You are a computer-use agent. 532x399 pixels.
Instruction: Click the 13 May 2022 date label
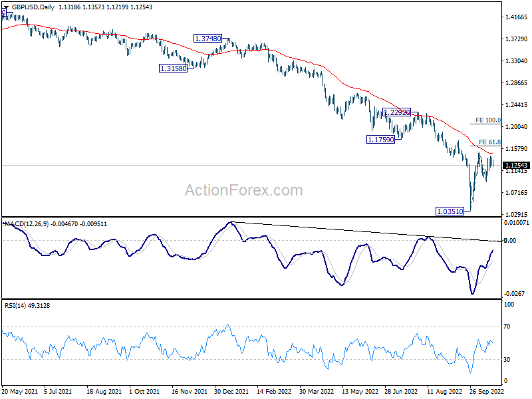pos(360,392)
